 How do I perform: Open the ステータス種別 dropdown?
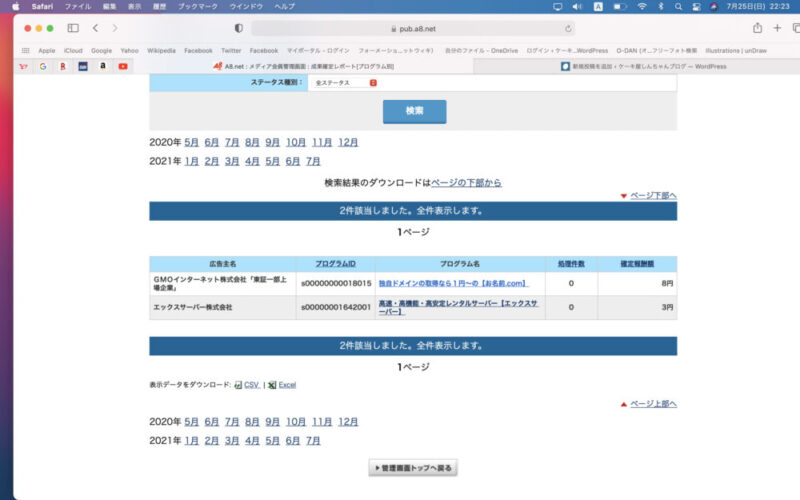345,83
